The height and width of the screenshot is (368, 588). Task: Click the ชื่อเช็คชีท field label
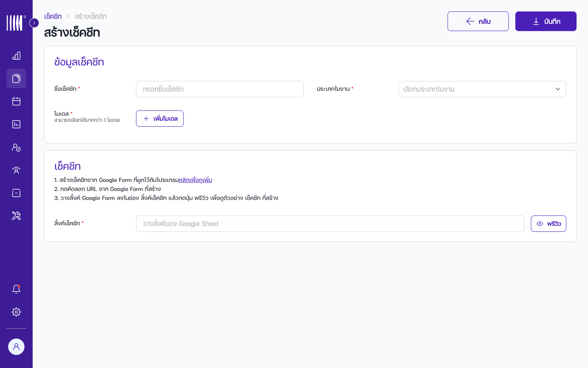pos(65,89)
